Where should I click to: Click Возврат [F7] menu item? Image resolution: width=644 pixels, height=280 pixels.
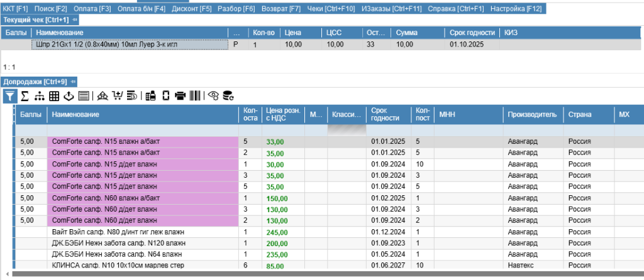[x=281, y=9]
